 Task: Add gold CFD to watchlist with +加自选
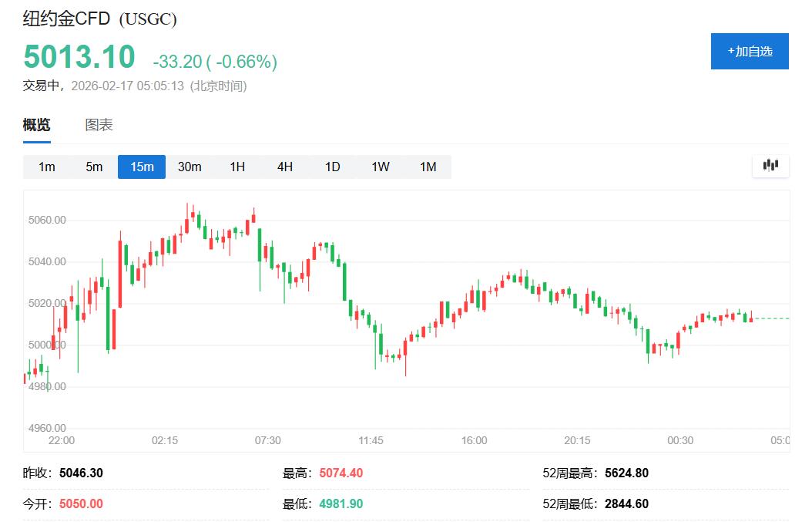[x=750, y=51]
